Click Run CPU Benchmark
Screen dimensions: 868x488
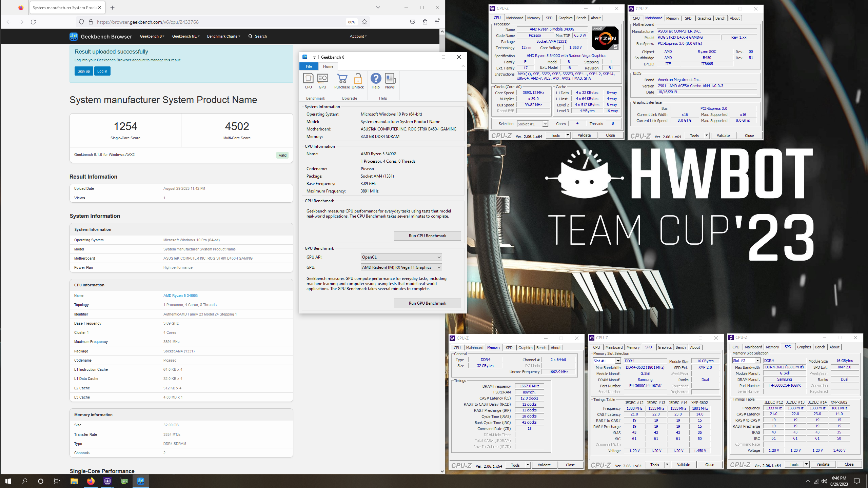[x=427, y=236]
